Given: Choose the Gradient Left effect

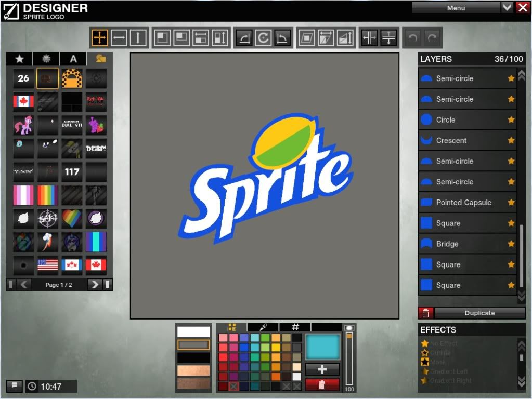Looking at the screenshot, I should (445, 371).
